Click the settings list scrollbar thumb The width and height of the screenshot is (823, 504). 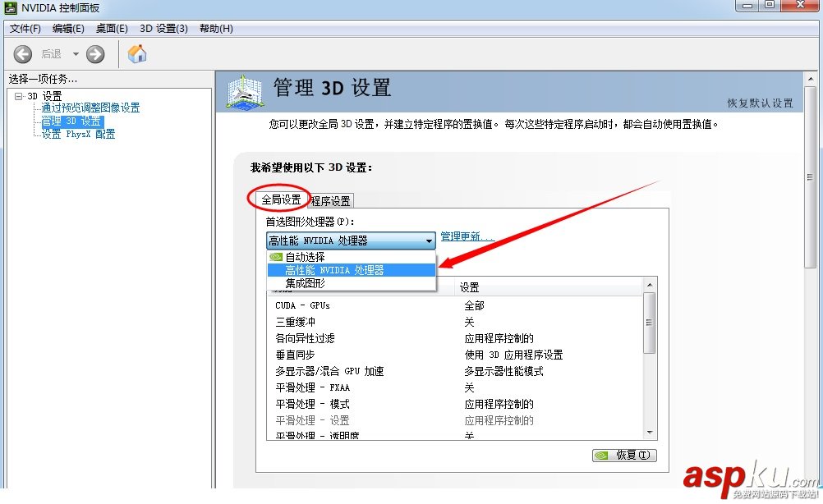click(650, 323)
